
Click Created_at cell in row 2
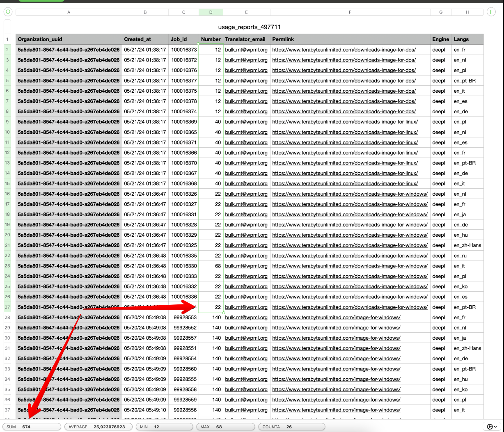click(145, 50)
